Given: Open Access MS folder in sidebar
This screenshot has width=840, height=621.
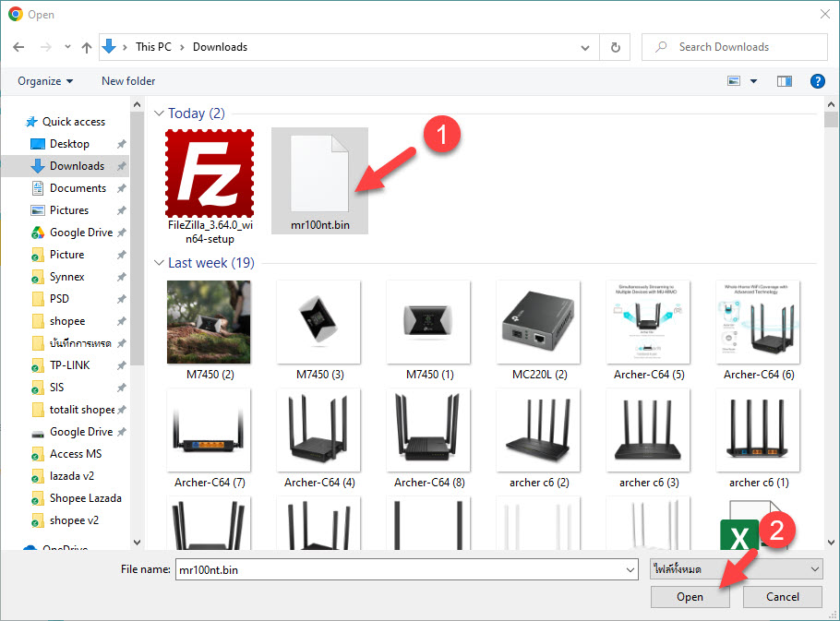Looking at the screenshot, I should 66,454.
